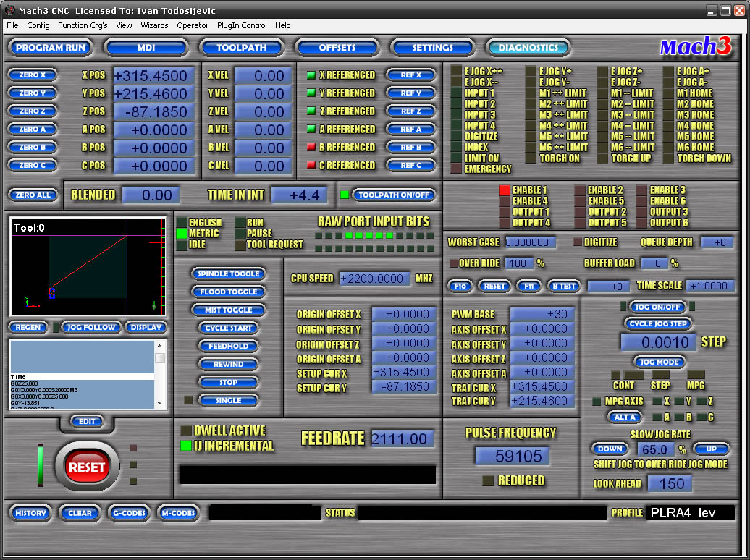This screenshot has height=560, width=750.
Task: Click the Feedrate value field
Action: pyautogui.click(x=403, y=438)
